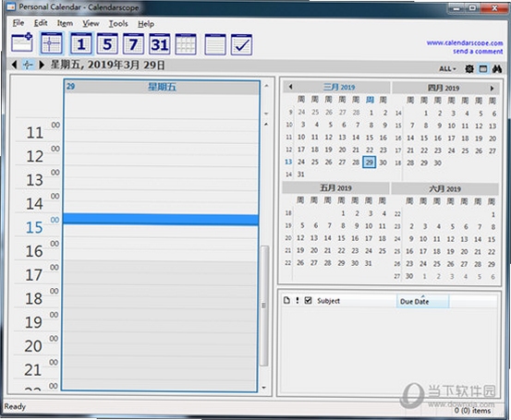The image size is (511, 420).
Task: Click the New Item calendar-plus toolbar icon
Action: click(x=22, y=43)
